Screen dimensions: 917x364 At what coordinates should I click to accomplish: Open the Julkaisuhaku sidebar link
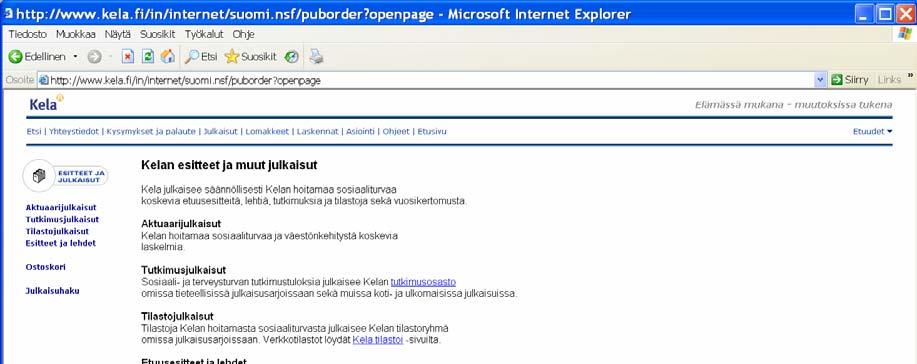[x=53, y=291]
